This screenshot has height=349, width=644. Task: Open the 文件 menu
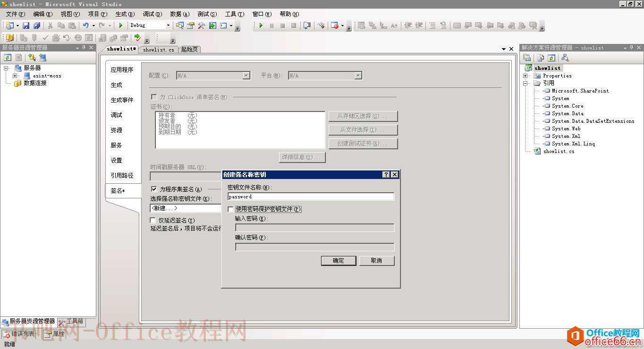pyautogui.click(x=15, y=14)
